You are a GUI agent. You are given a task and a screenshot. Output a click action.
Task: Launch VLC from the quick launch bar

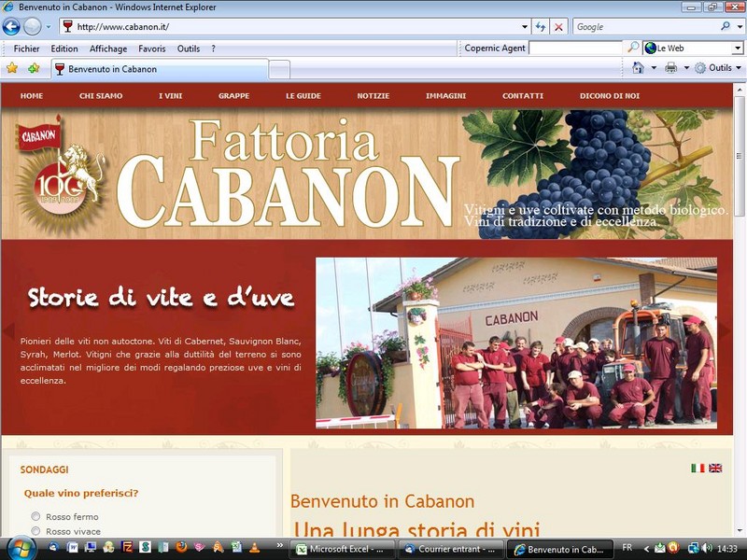(254, 547)
